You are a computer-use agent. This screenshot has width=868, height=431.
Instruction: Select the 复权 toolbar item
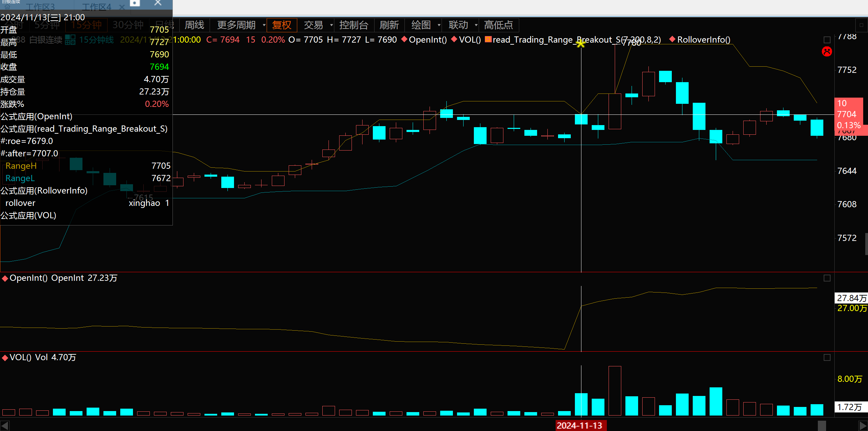click(281, 25)
